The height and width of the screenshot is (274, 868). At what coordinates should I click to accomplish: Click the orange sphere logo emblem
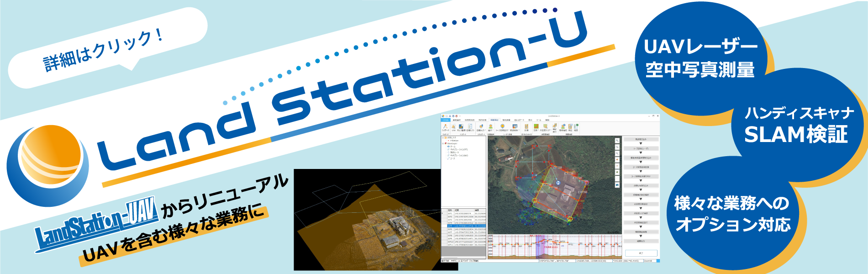[47, 167]
